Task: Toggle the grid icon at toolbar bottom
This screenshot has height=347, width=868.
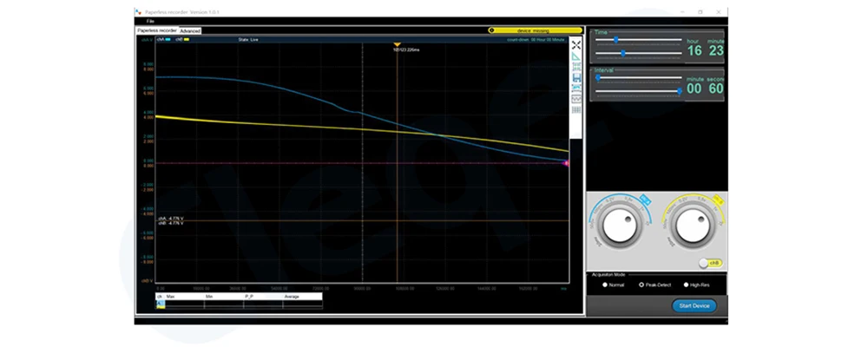Action: pyautogui.click(x=576, y=109)
